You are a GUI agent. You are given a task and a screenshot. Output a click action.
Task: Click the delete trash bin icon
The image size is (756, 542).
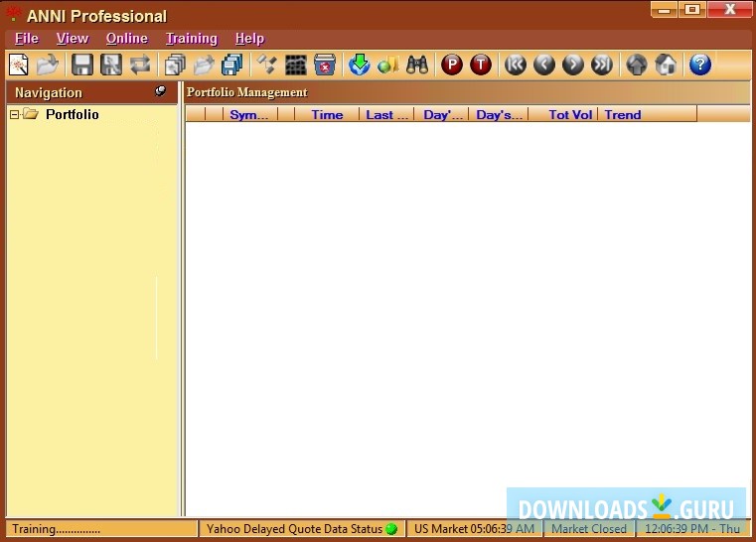pos(325,66)
